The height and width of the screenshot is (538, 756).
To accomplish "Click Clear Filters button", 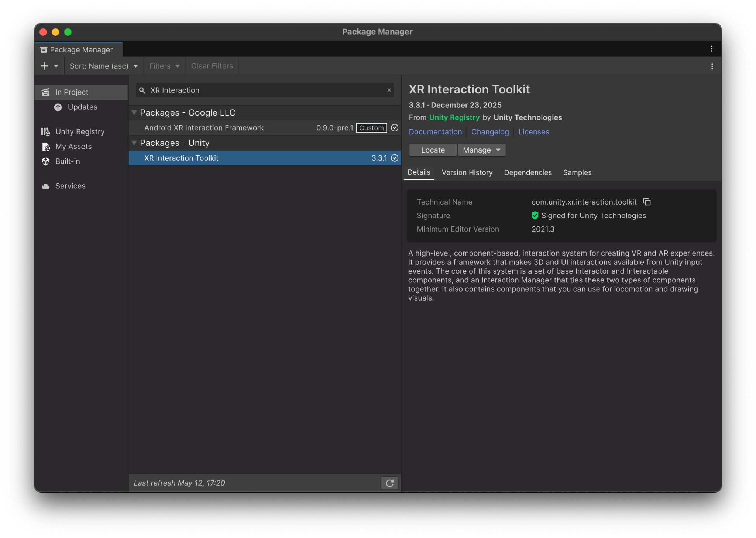I will pos(212,66).
